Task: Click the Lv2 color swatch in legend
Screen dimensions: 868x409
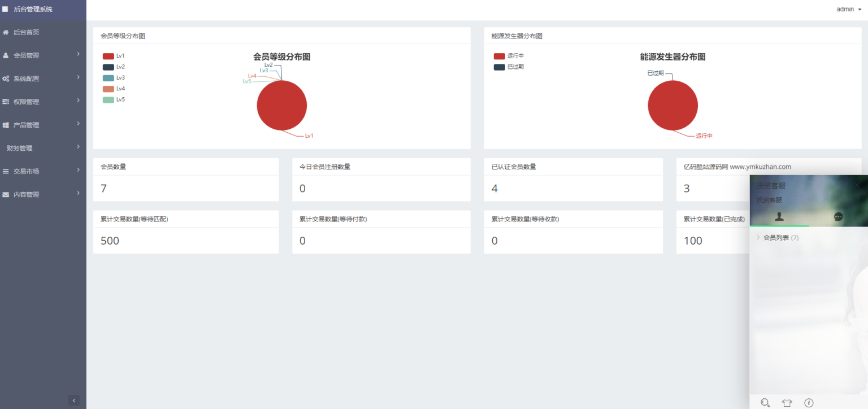Action: [107, 67]
